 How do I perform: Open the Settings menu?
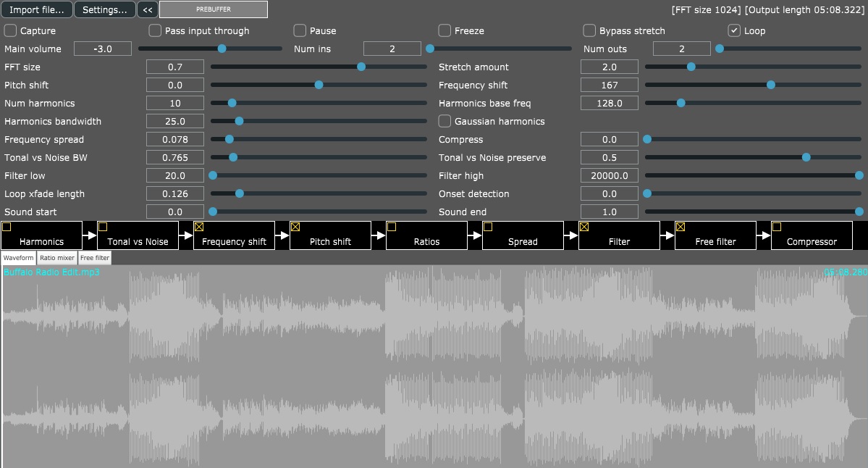[103, 9]
